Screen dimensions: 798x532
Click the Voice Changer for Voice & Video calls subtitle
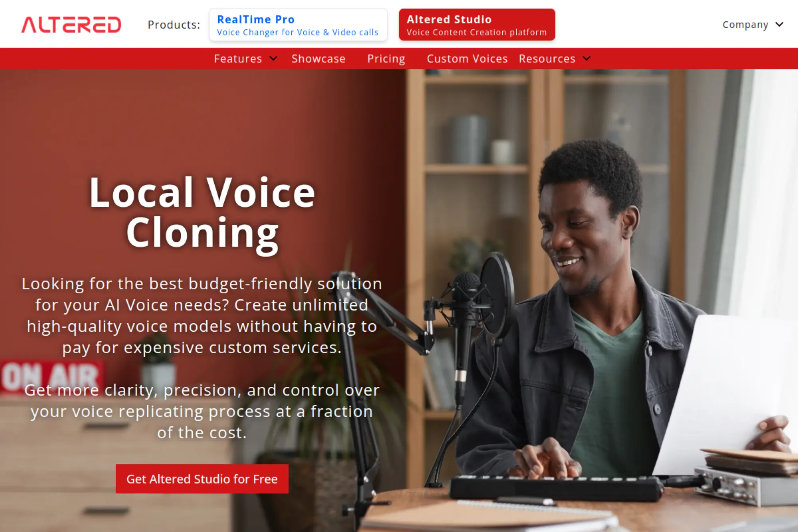click(297, 32)
